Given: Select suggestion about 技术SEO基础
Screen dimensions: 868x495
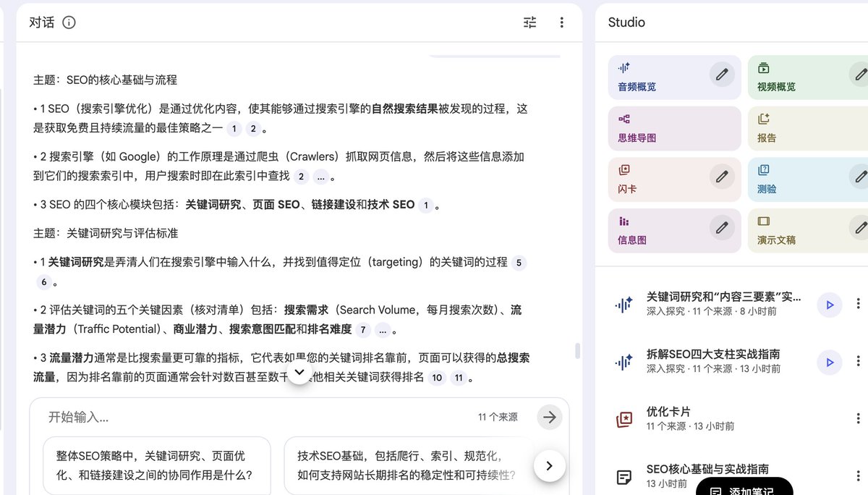Looking at the screenshot, I should click(409, 465).
